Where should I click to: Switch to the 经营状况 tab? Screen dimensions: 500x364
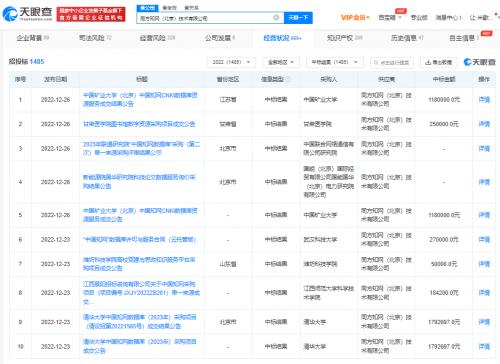pos(282,38)
